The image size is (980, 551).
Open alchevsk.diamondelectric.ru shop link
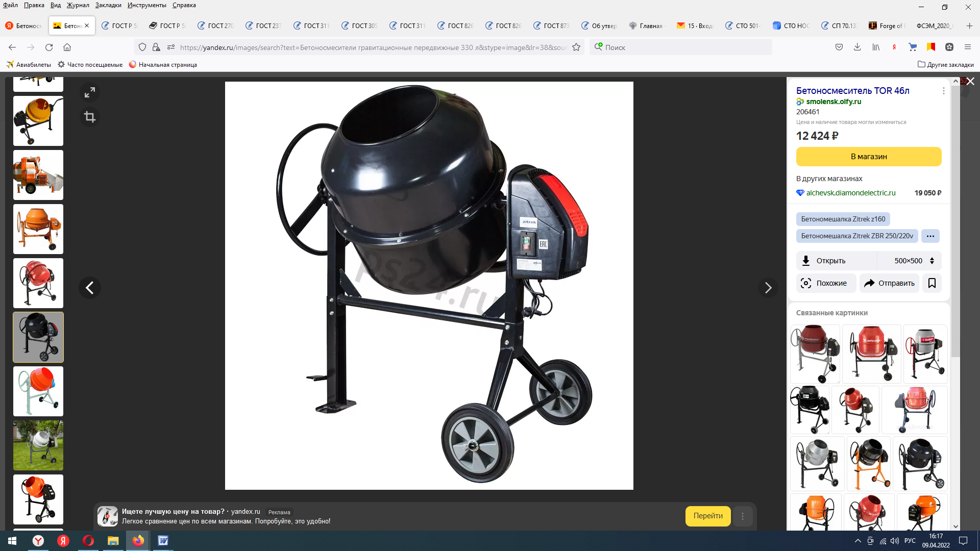[851, 193]
